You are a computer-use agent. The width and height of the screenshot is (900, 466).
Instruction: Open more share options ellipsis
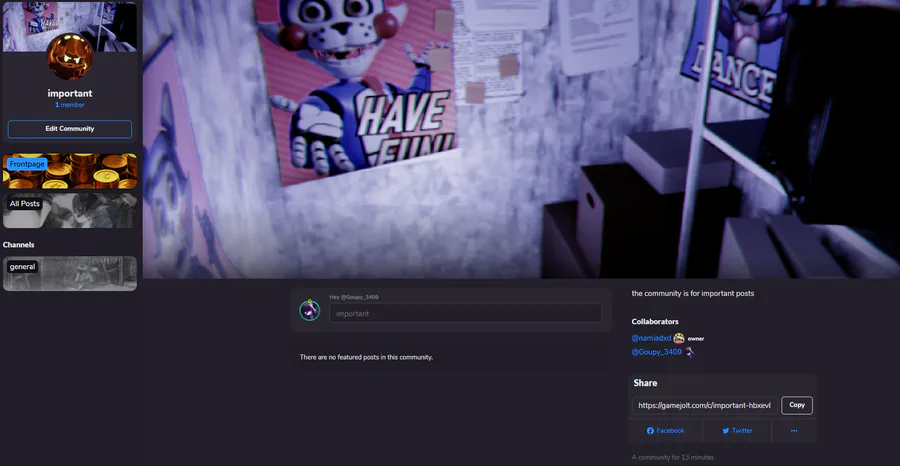coord(794,431)
